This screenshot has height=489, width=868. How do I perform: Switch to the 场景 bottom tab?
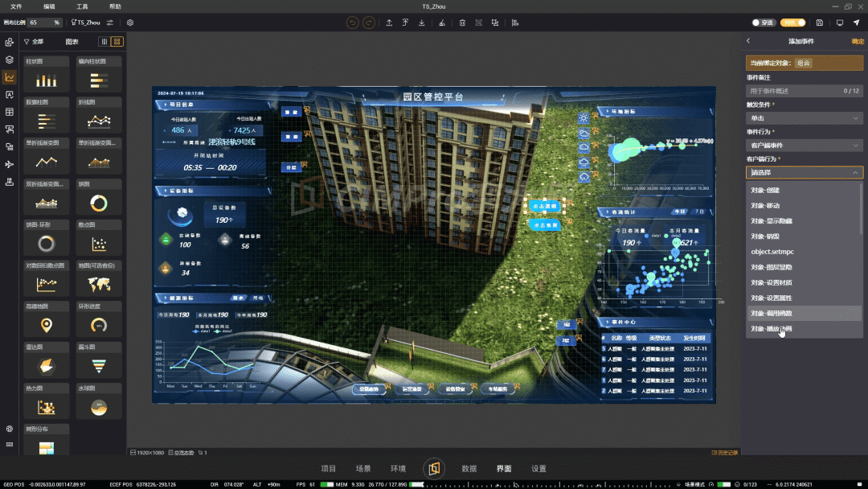click(x=363, y=469)
